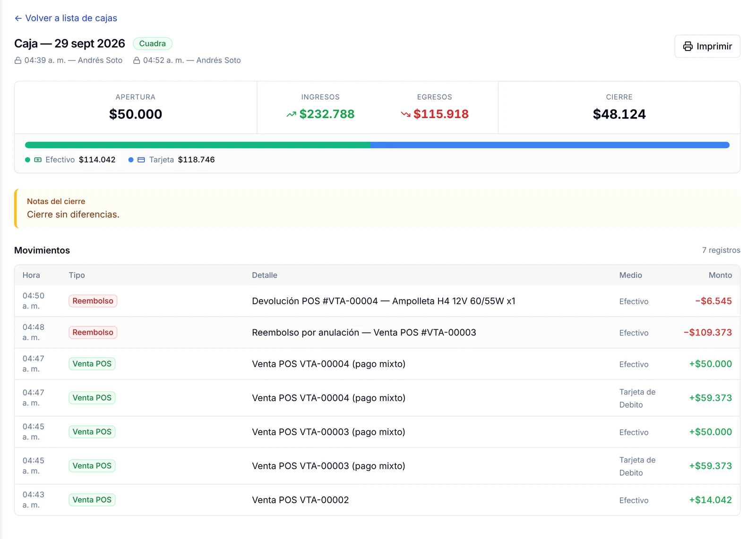Click the printer icon in Imprimir button
The height and width of the screenshot is (539, 756).
point(688,46)
